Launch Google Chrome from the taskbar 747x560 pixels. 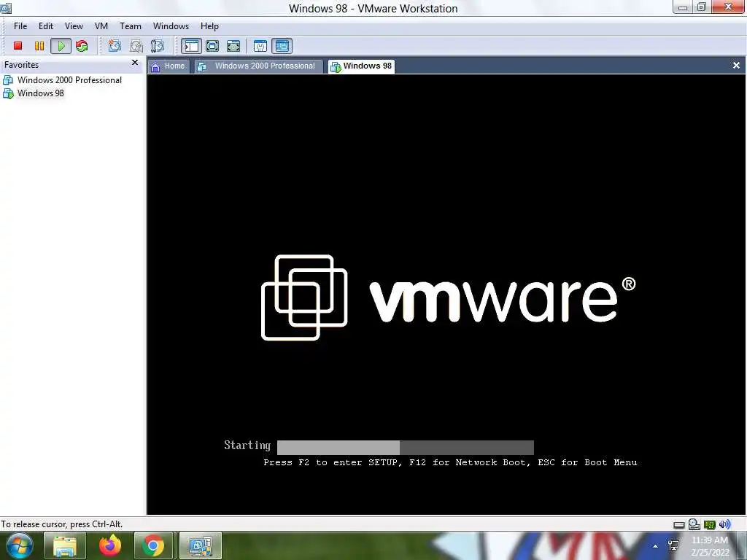[153, 545]
